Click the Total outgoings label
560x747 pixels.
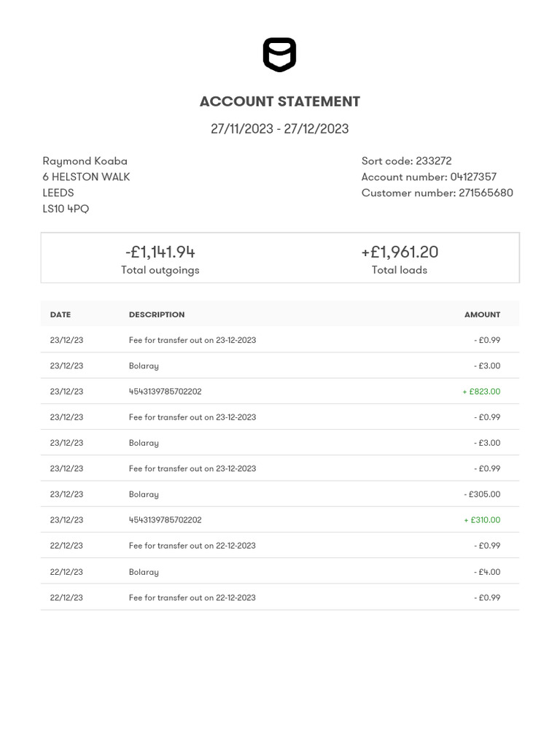click(160, 270)
